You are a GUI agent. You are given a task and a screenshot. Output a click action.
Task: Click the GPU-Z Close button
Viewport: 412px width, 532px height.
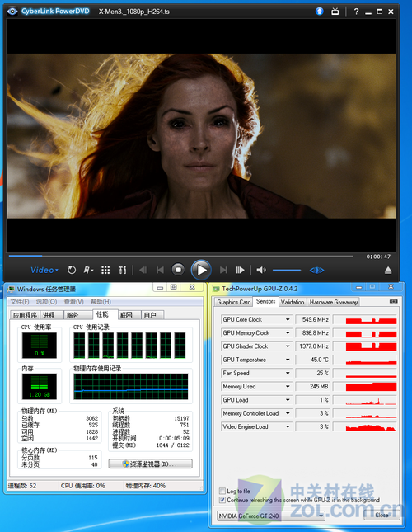pyautogui.click(x=382, y=515)
